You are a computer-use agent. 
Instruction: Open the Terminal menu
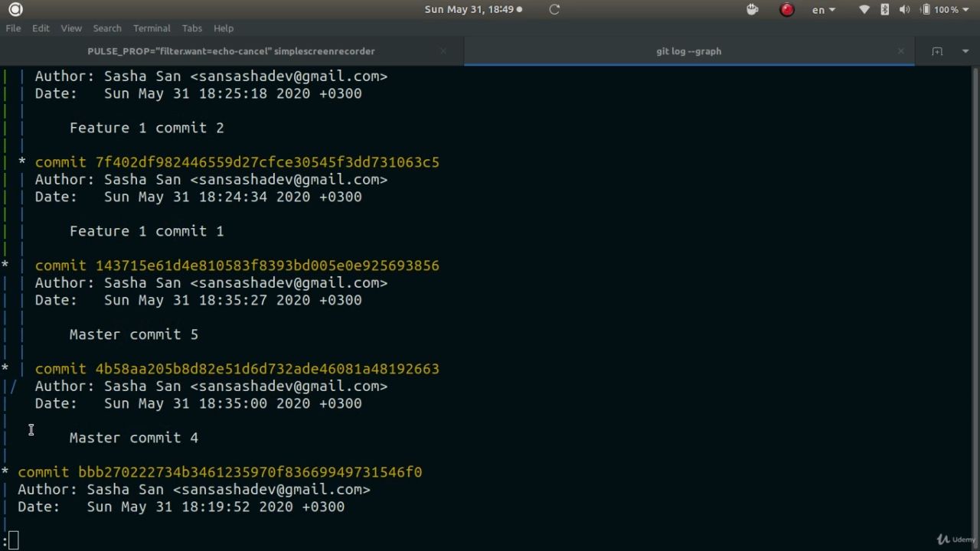[152, 28]
